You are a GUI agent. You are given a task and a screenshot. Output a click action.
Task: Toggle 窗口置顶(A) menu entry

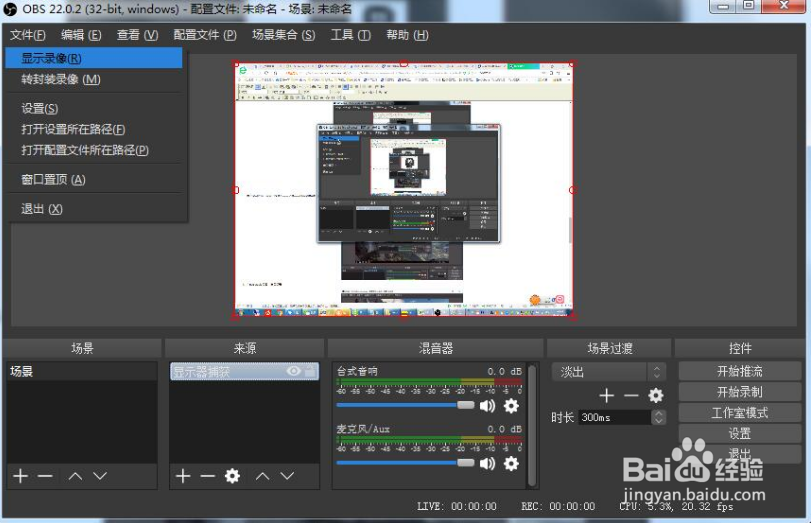pyautogui.click(x=94, y=180)
